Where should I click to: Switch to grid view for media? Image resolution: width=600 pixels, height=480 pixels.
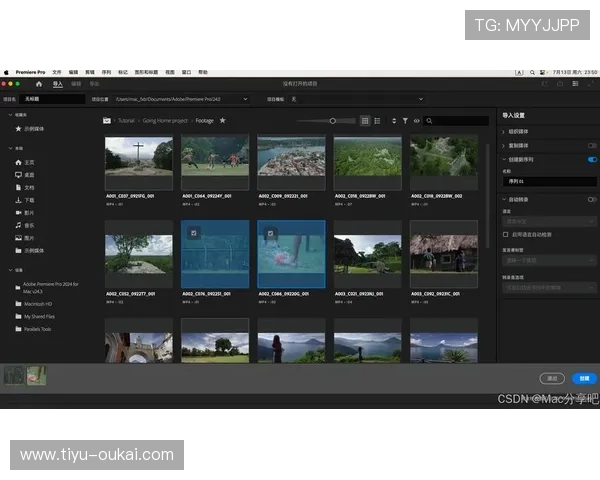(364, 120)
